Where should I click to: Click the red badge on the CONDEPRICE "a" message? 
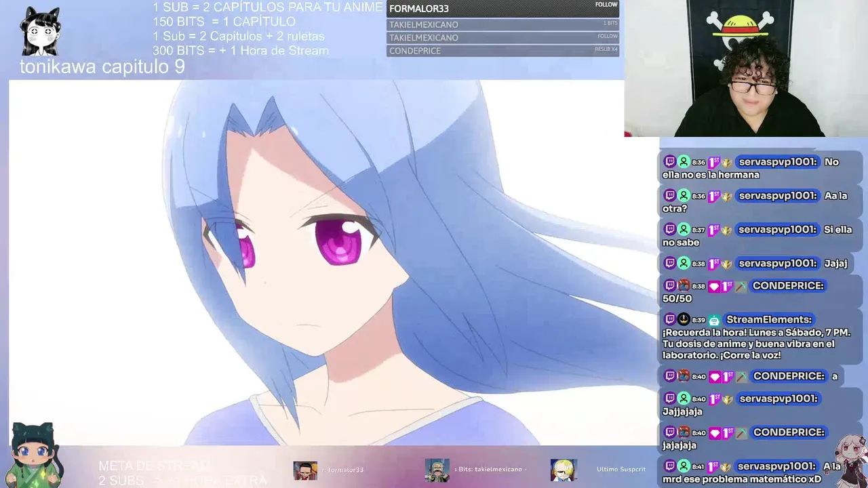[x=684, y=376]
